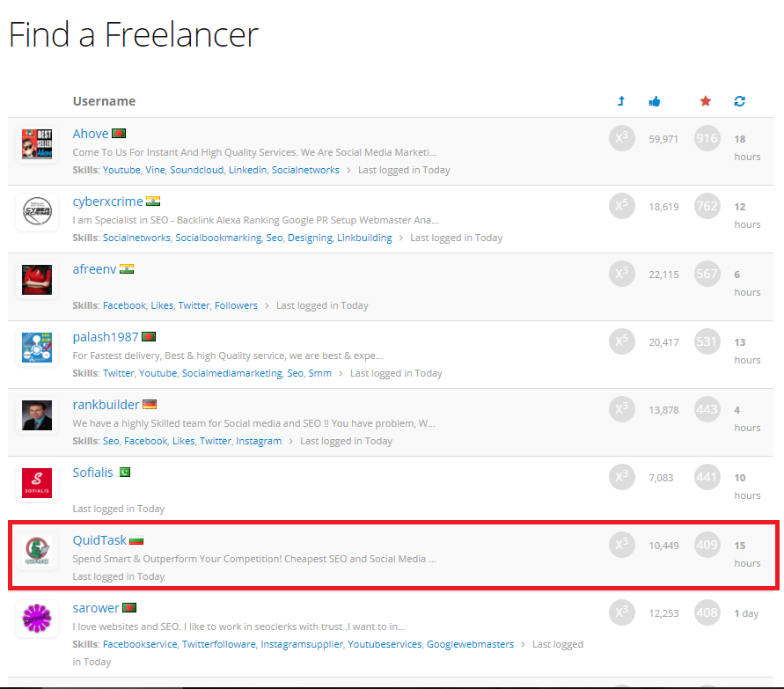784x689 pixels.
Task: Select the Soundcloud skill under Ahove
Action: click(x=196, y=170)
